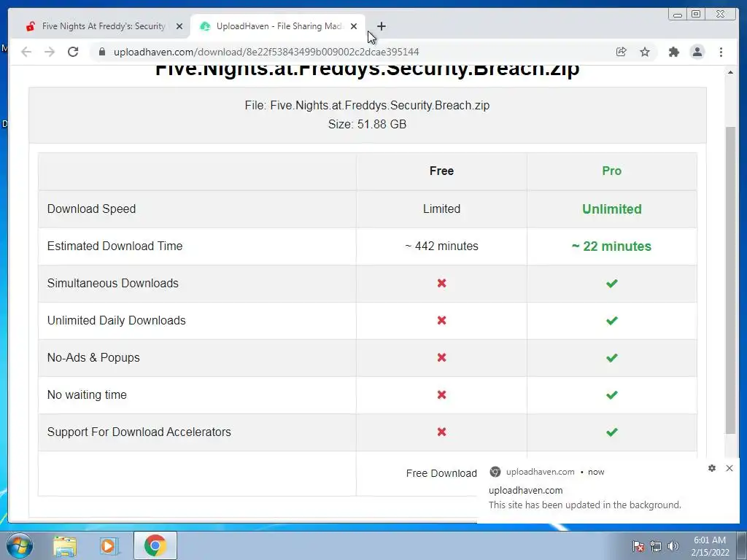Click the page vertical scrollbar thumb

click(730, 280)
